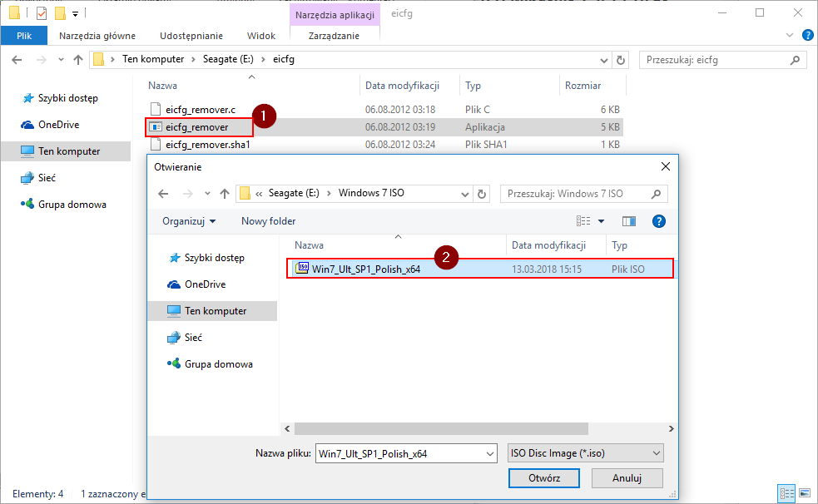This screenshot has width=818, height=504.
Task: Click forward arrow in Otwieranie dialog
Action: click(x=188, y=194)
